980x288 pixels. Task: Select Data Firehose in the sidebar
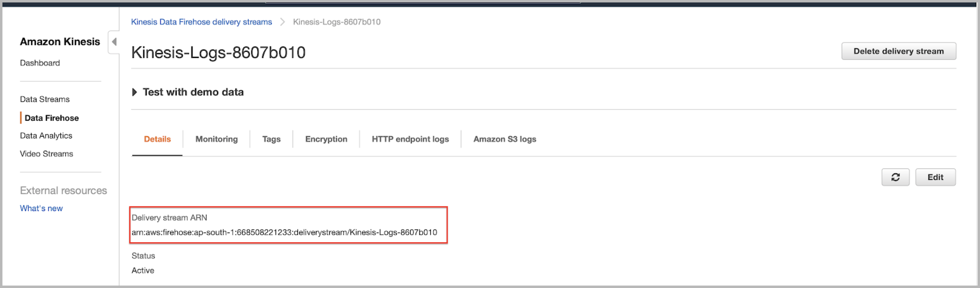51,118
